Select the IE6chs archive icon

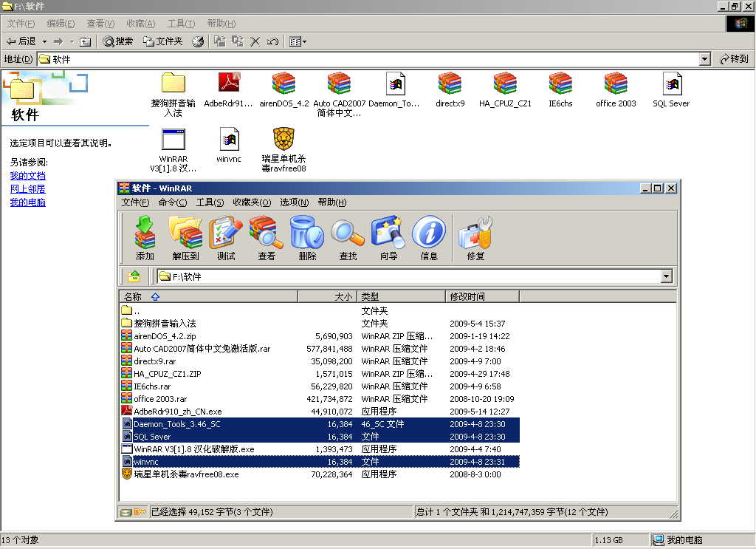[x=560, y=83]
